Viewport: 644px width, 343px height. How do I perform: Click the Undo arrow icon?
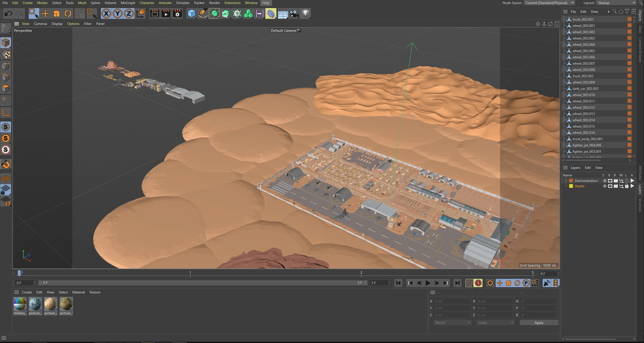click(8, 14)
